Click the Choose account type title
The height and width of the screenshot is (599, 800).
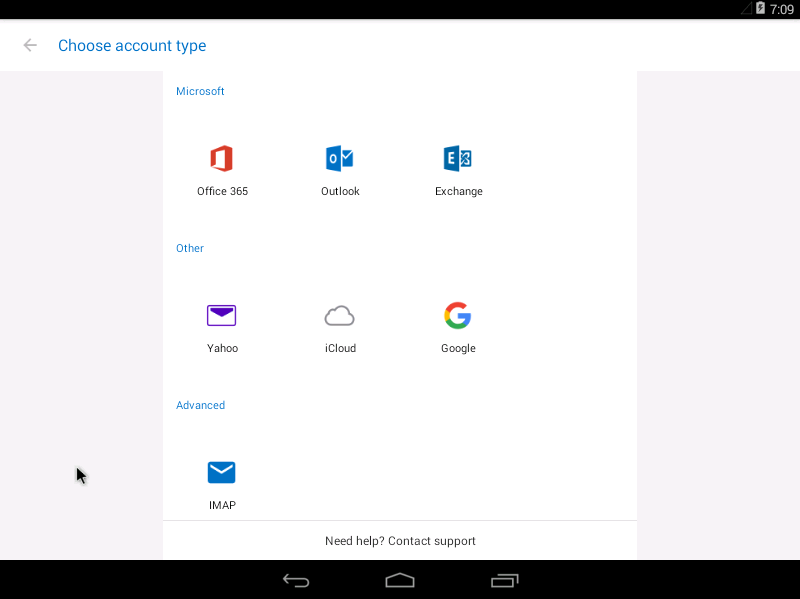click(132, 45)
